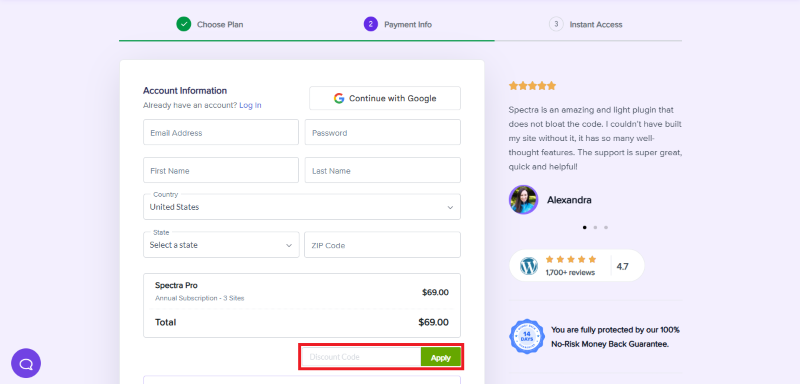Show the third testimonial via carousel dot

(x=606, y=227)
